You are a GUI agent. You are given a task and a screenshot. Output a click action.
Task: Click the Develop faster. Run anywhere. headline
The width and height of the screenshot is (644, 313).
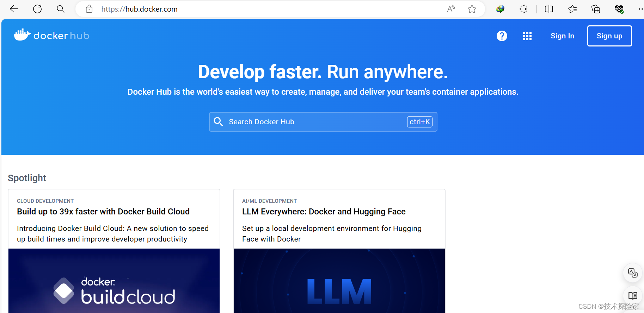(x=323, y=72)
